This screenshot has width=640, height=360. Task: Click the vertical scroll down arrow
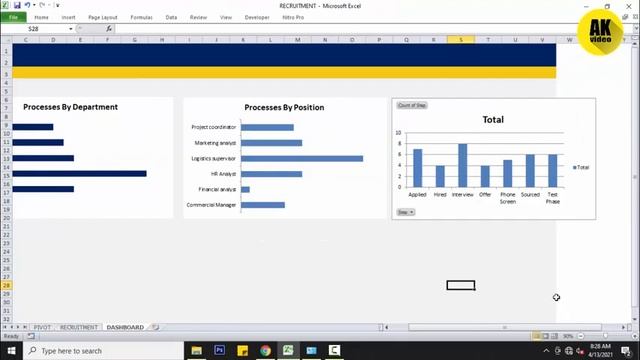[634, 319]
